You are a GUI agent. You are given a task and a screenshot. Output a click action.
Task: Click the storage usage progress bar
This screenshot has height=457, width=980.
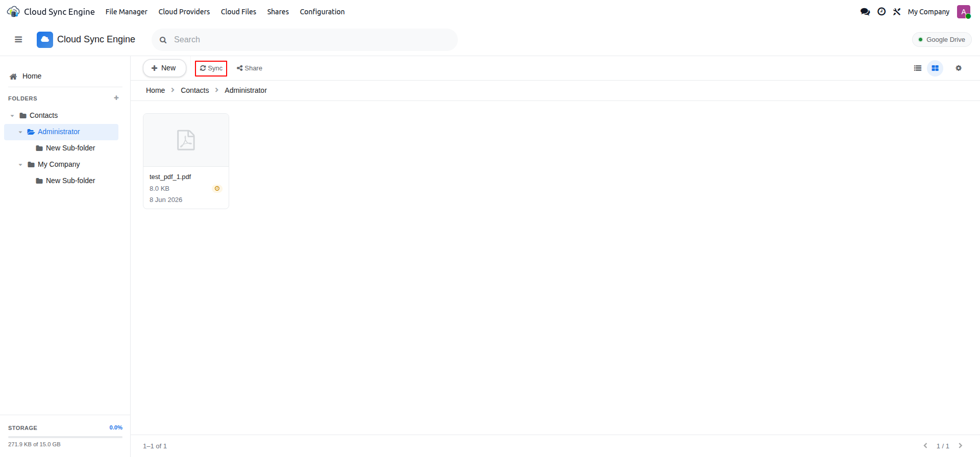tap(65, 437)
